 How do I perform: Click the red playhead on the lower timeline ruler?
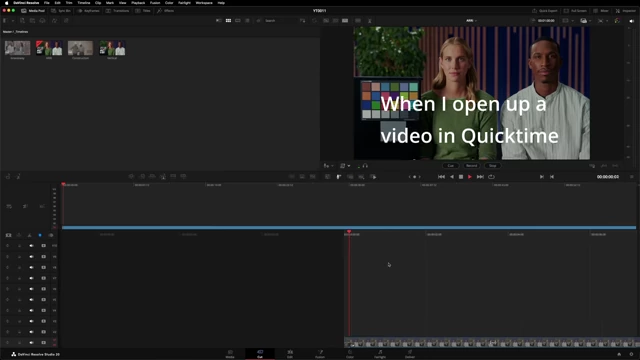[349, 232]
